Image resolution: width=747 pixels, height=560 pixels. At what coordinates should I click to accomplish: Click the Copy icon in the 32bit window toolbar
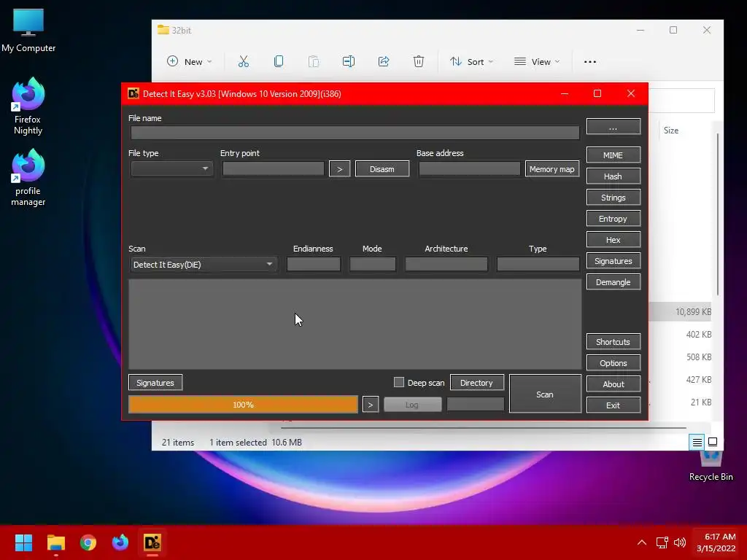279,61
